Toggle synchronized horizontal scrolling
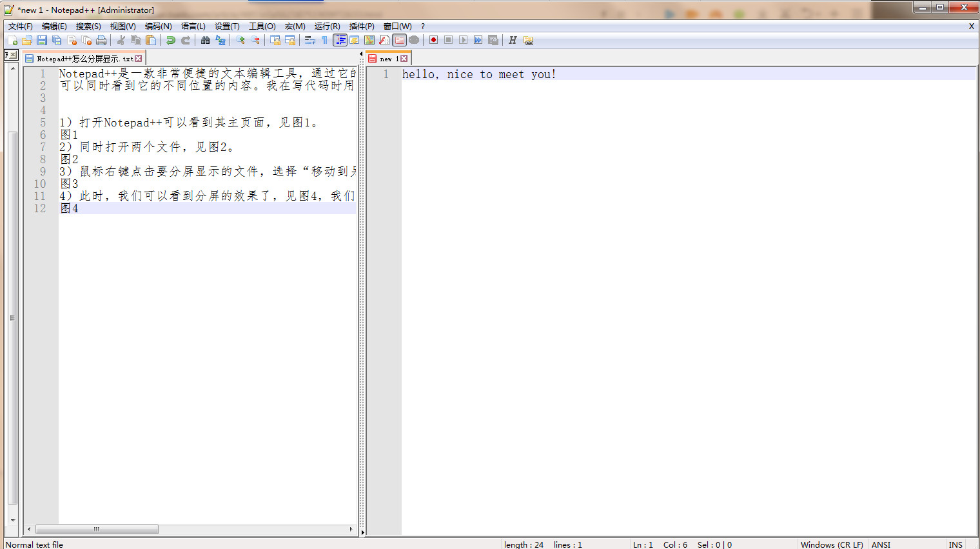This screenshot has width=980, height=549. tap(290, 40)
